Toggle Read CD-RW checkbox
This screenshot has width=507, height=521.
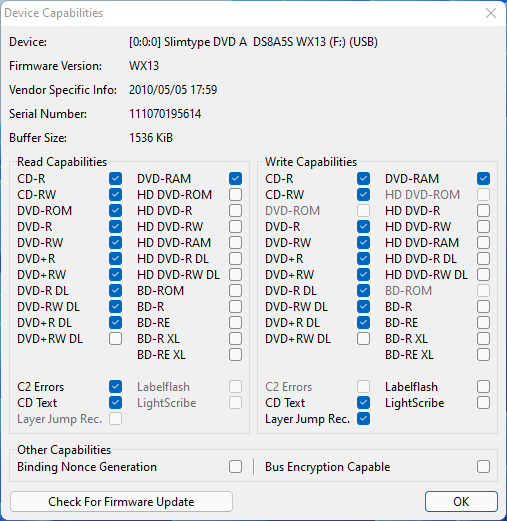(115, 194)
